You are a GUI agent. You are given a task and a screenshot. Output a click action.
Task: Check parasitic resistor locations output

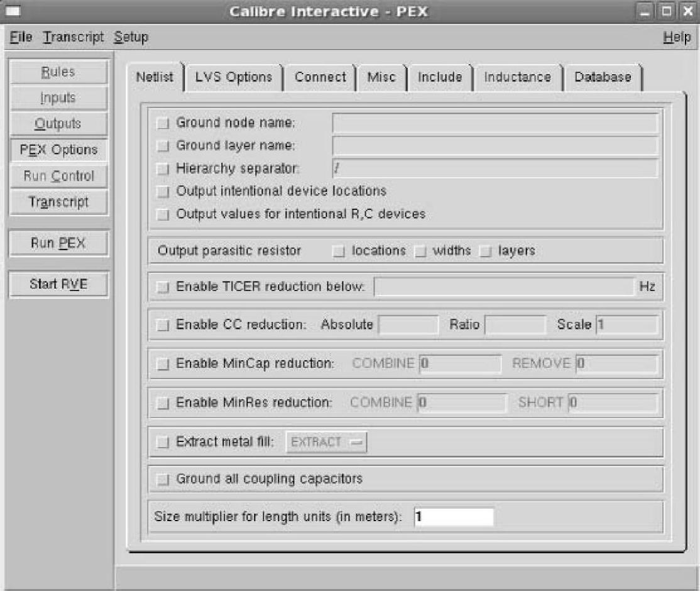coord(339,251)
